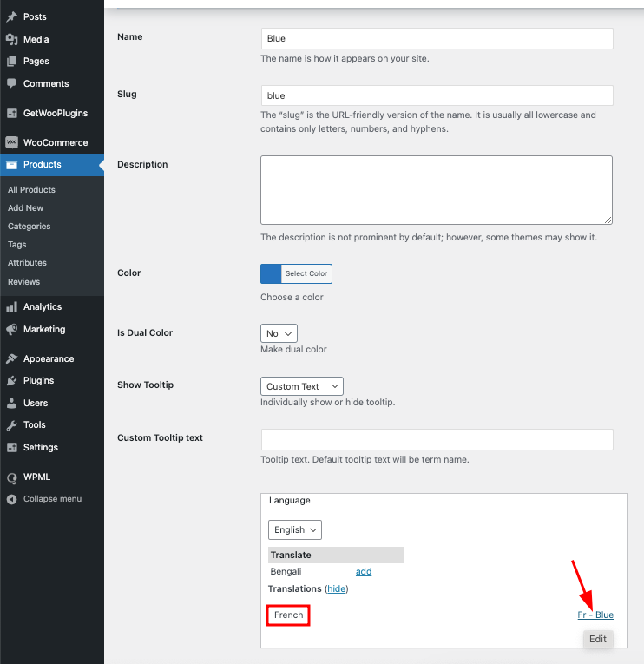644x664 pixels.
Task: Click the WPML logo icon
Action: click(12, 477)
